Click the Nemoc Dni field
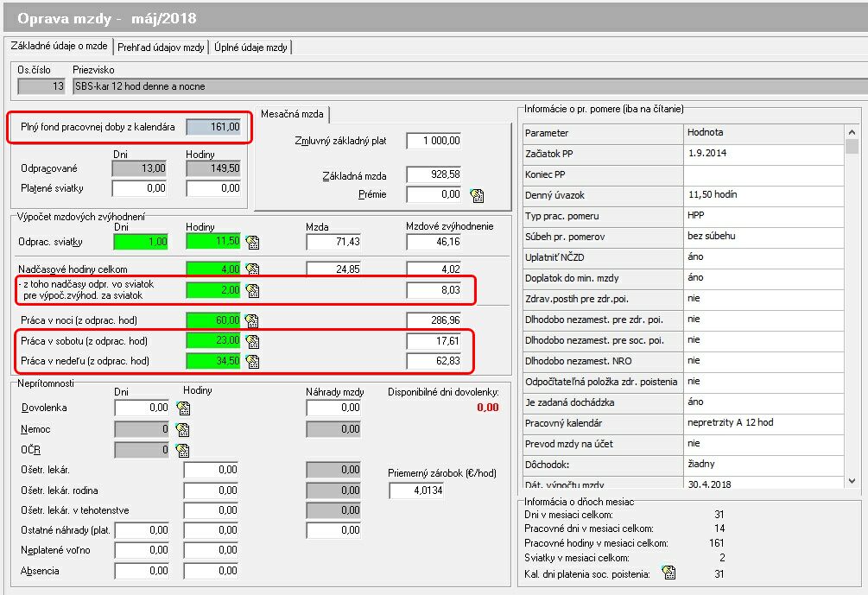 pyautogui.click(x=142, y=429)
